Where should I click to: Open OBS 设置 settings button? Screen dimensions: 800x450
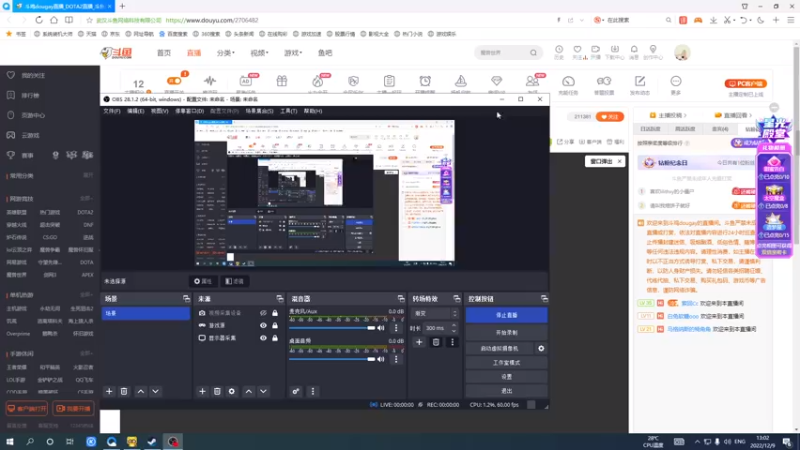[x=507, y=377]
